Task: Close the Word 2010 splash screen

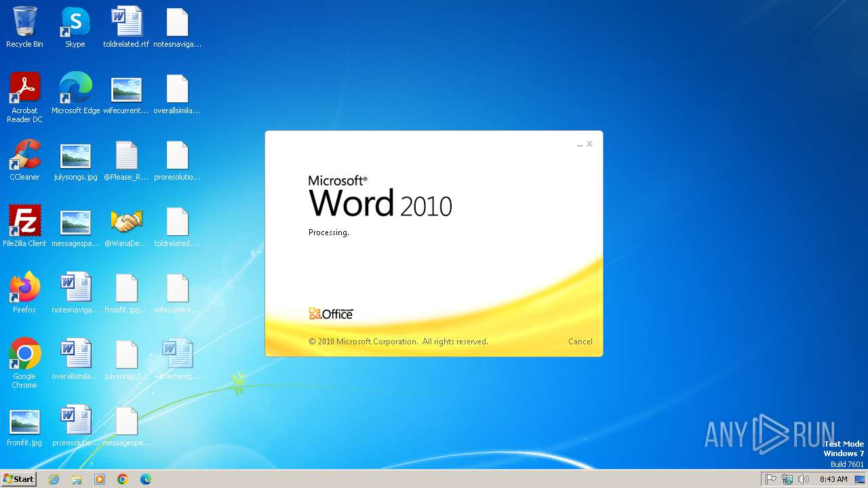Action: (x=589, y=144)
